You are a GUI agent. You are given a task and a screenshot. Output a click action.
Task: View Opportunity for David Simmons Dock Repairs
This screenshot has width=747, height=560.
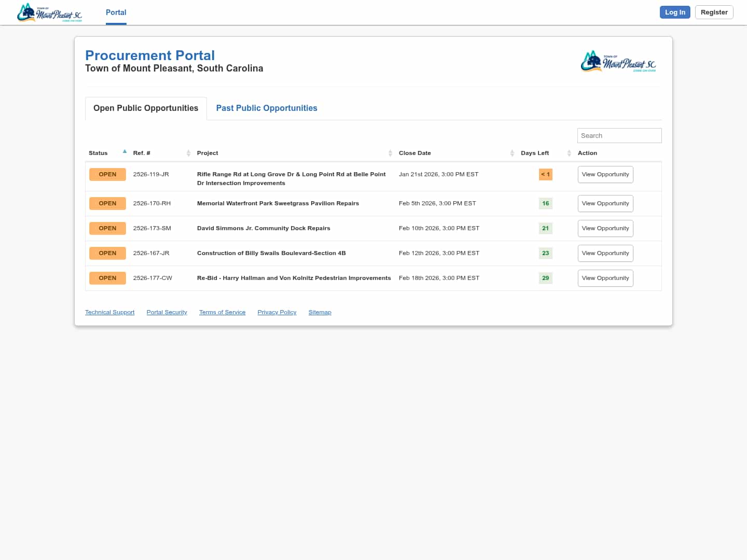click(605, 229)
